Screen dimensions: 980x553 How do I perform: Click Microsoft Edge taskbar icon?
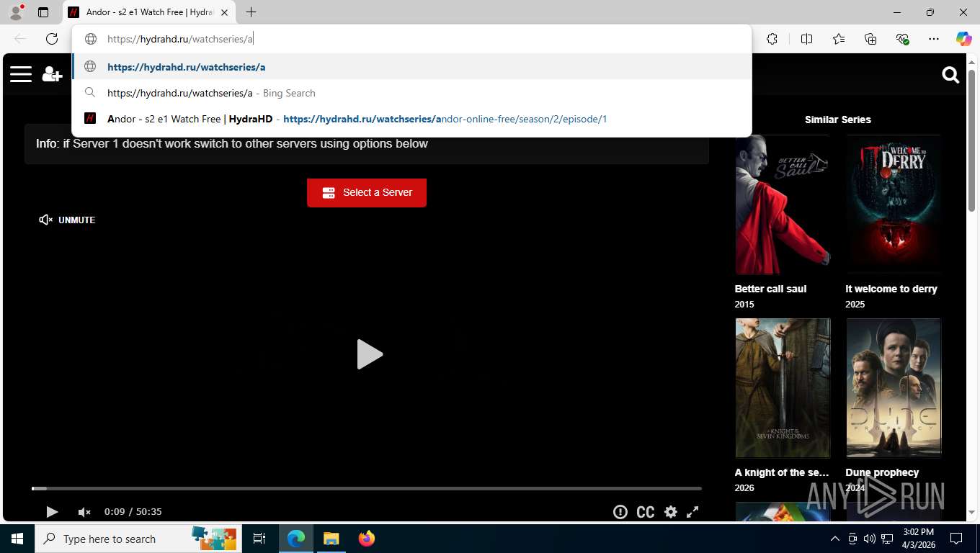tap(296, 539)
